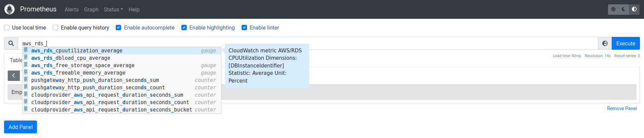644x138 pixels.
Task: Click the Prometheus flame logo
Action: pyautogui.click(x=9, y=9)
